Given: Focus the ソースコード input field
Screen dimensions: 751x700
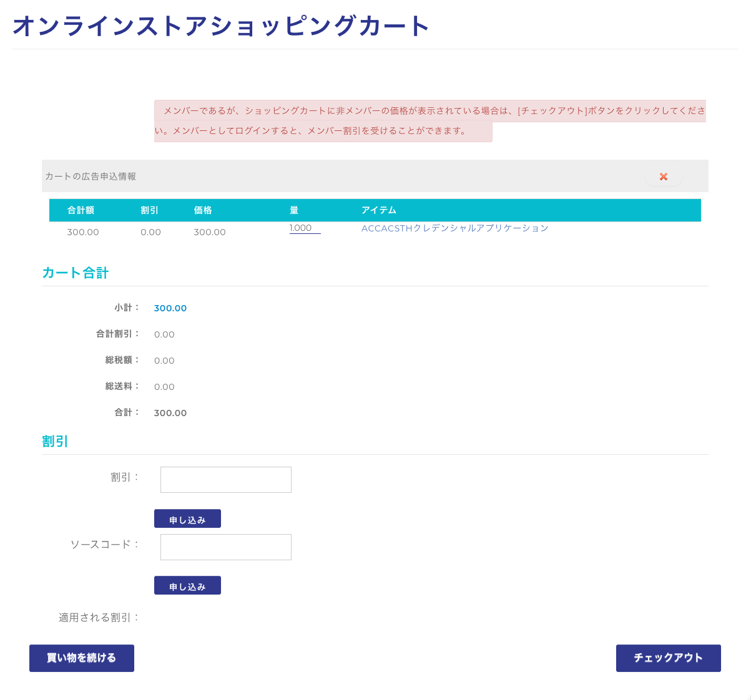Looking at the screenshot, I should coord(225,547).
